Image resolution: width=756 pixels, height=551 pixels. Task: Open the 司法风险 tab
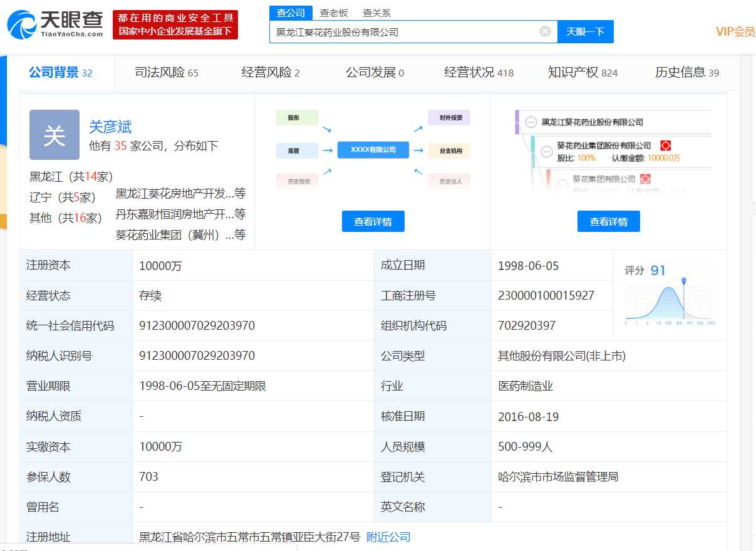pos(167,73)
